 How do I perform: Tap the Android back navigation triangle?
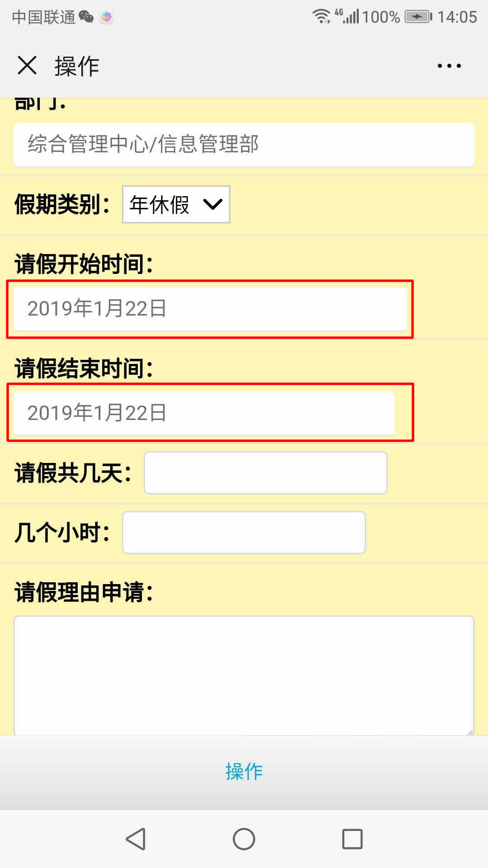pos(136,839)
